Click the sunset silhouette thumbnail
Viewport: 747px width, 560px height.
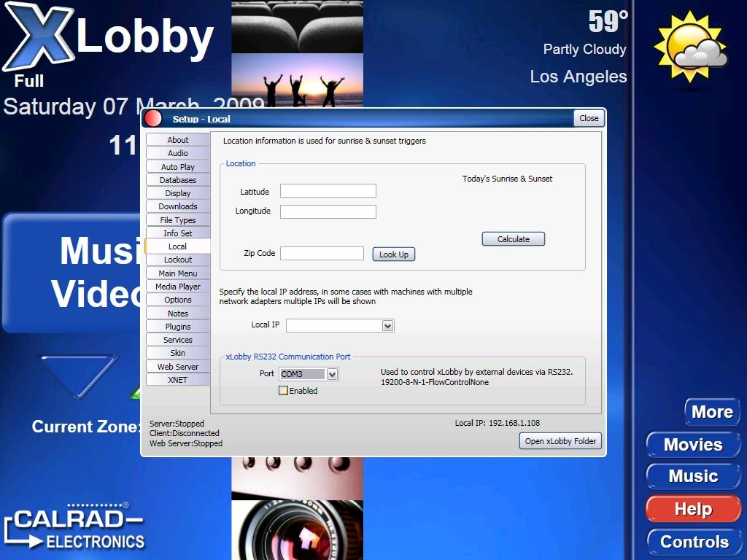click(x=298, y=80)
